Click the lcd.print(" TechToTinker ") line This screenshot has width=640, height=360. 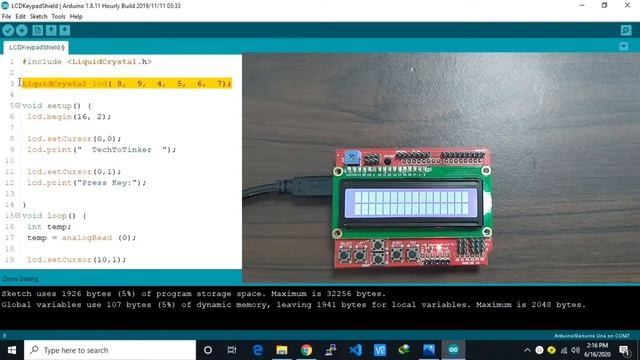tap(102, 150)
